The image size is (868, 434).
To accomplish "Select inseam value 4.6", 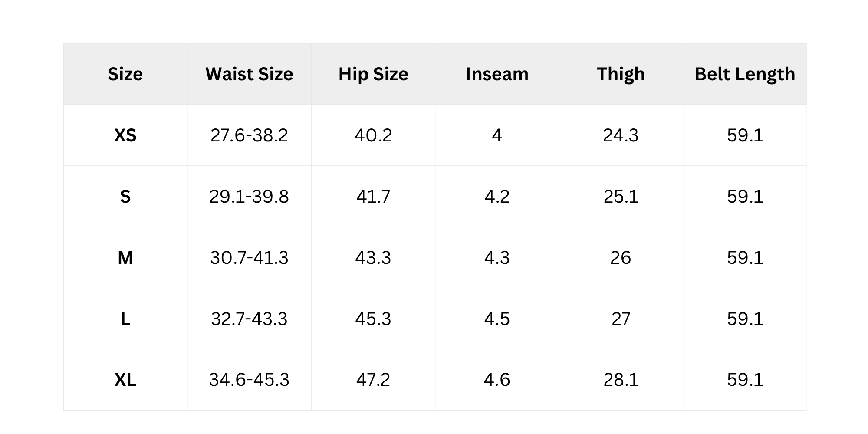I will coord(497,380).
